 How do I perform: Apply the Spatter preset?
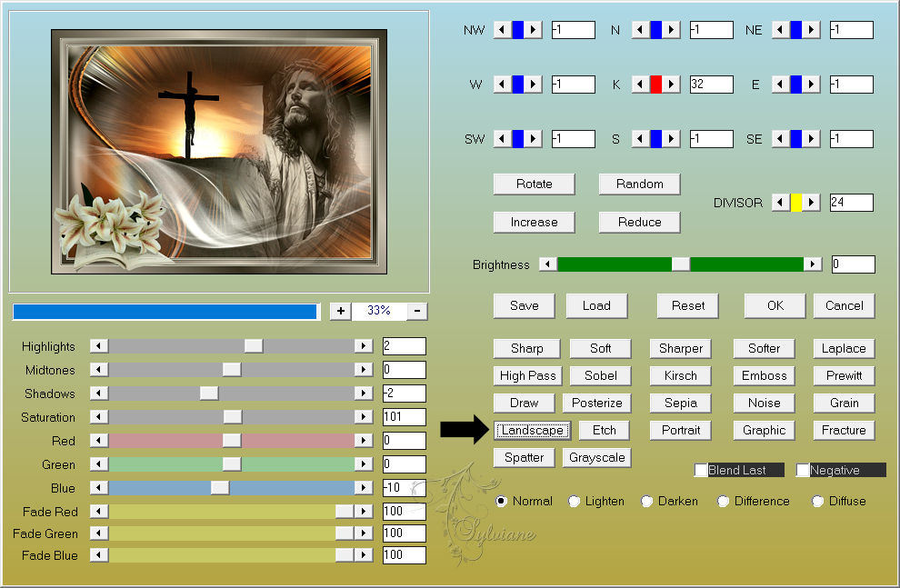524,458
